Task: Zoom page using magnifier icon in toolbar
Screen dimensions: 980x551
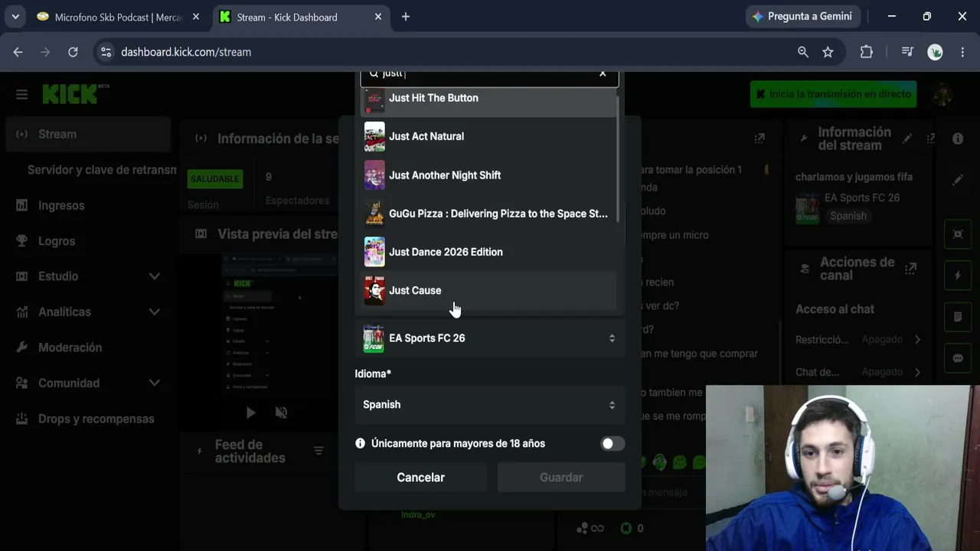Action: click(802, 52)
